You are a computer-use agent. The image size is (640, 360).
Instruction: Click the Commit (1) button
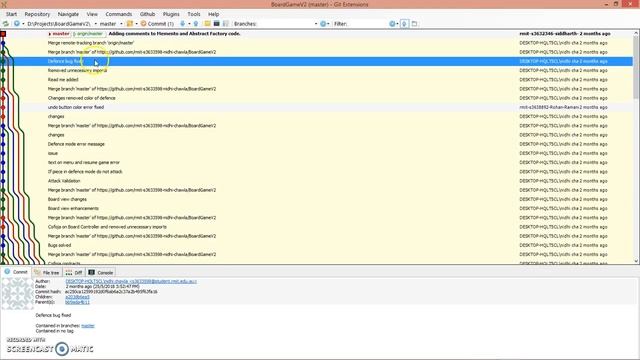click(157, 24)
